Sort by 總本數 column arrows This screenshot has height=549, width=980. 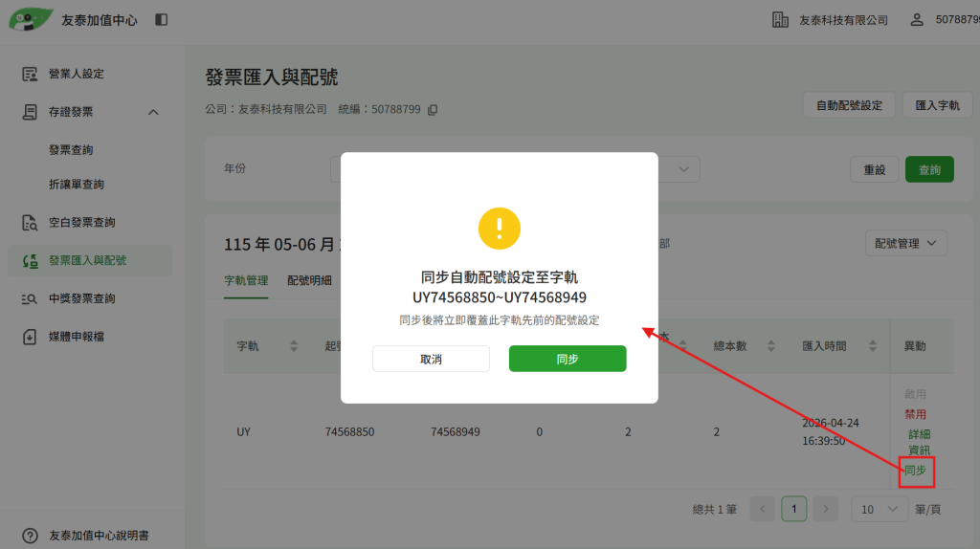[770, 346]
